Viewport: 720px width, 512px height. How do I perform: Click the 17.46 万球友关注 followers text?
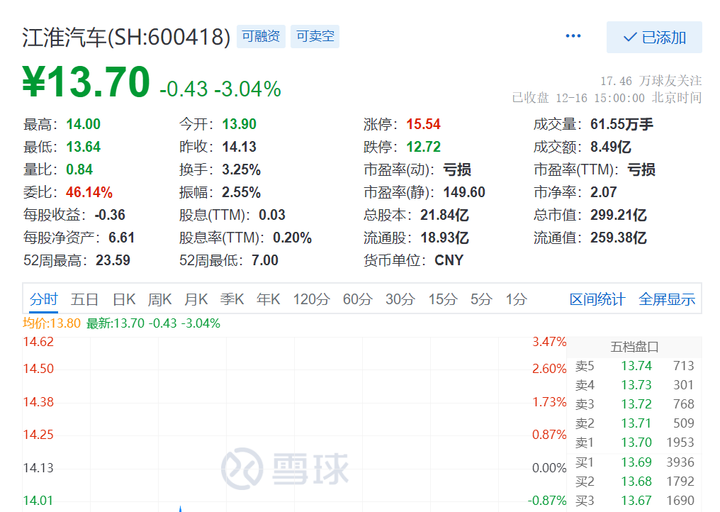pyautogui.click(x=651, y=81)
